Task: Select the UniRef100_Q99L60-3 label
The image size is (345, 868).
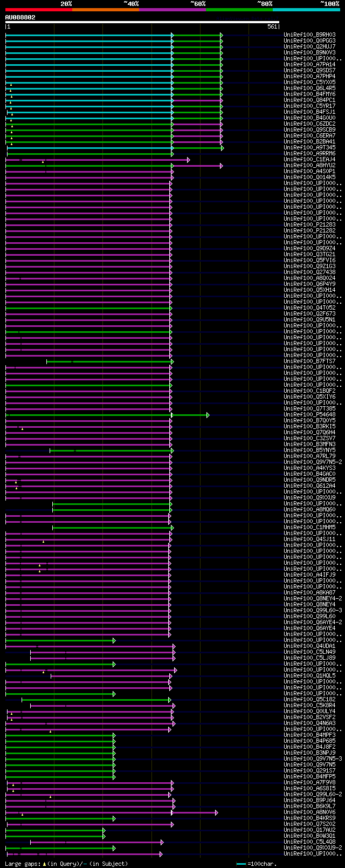Action: (x=313, y=610)
